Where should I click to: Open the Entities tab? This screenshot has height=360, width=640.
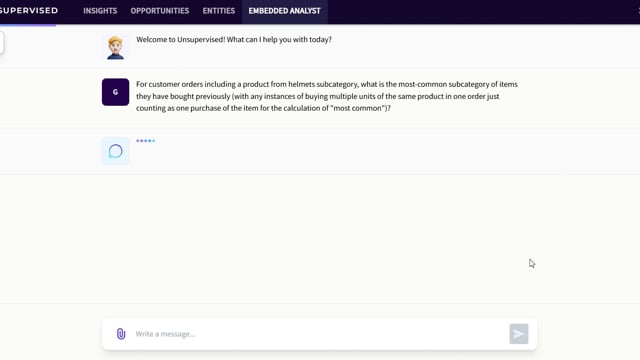[219, 11]
